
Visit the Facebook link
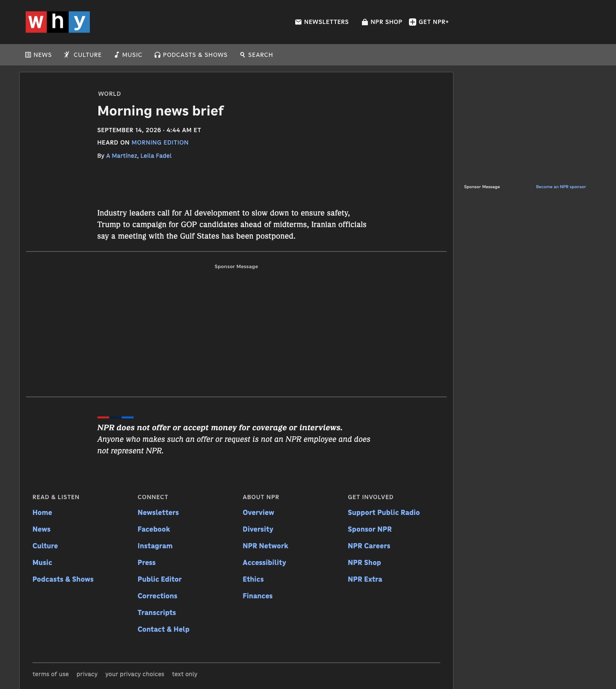[154, 529]
